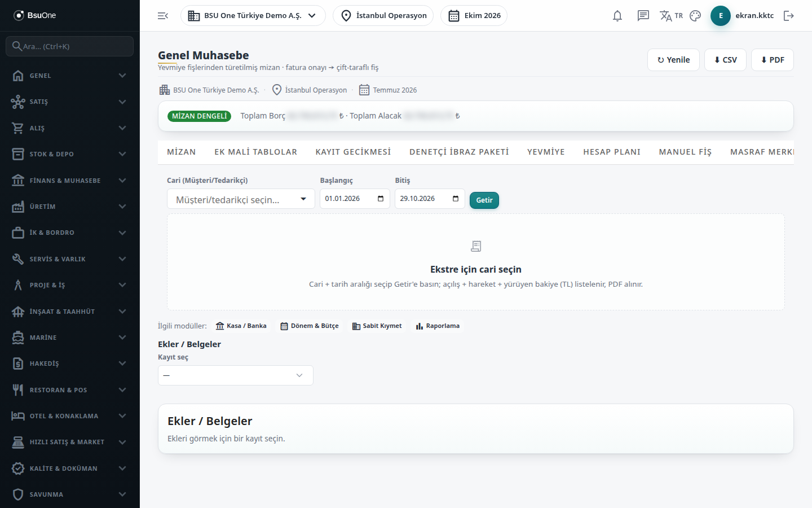Switch to the Mizan tab
Image resolution: width=812 pixels, height=508 pixels.
coord(182,152)
